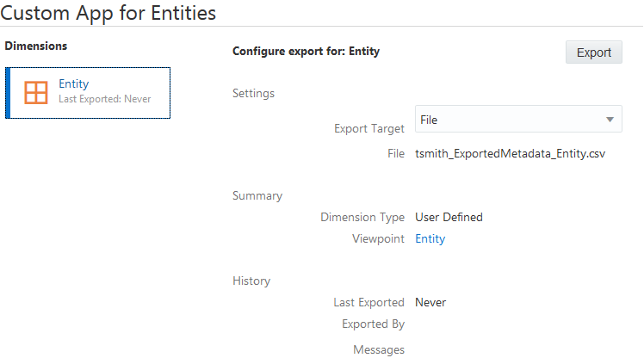
Task: Click the File value in Export Target box
Action: click(x=429, y=120)
